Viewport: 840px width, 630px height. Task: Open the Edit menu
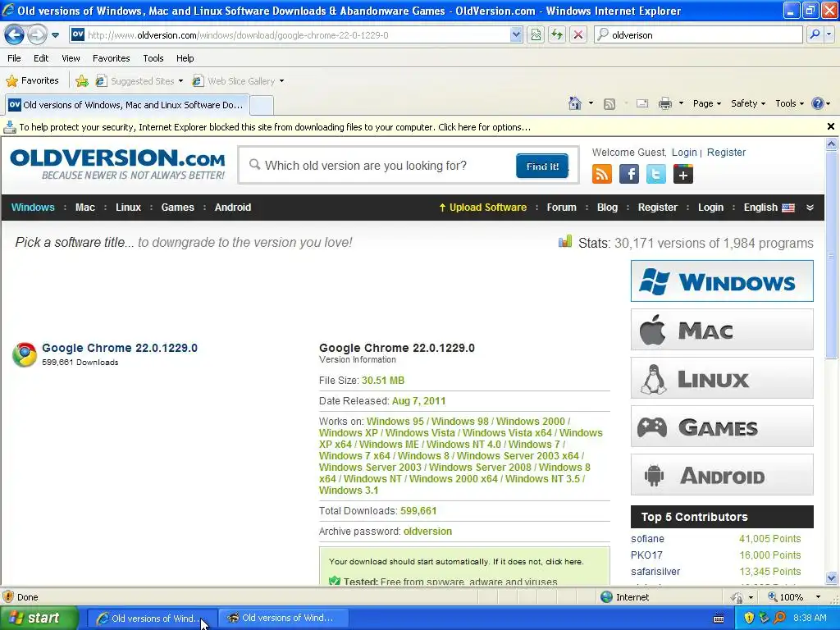click(41, 58)
